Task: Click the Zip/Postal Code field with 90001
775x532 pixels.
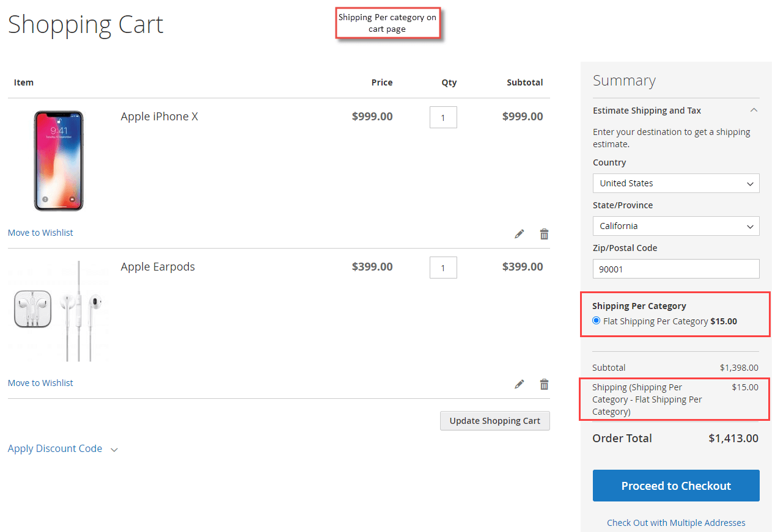Action: click(676, 269)
